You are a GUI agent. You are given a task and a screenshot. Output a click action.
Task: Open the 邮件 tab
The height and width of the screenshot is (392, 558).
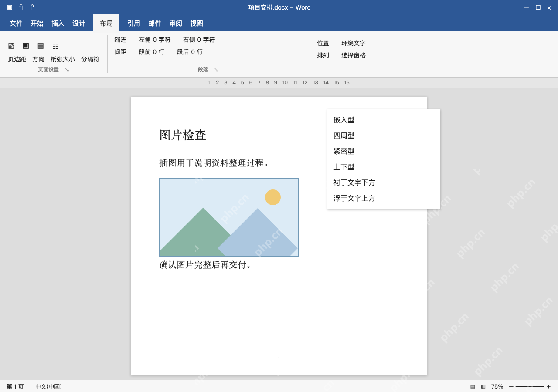tap(155, 24)
